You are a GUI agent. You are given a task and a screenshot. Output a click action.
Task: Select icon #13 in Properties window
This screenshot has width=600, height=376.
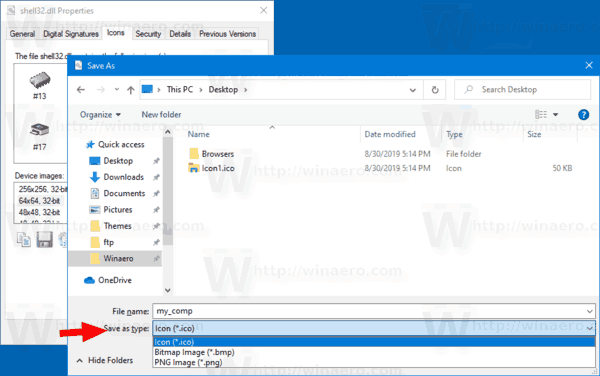40,86
